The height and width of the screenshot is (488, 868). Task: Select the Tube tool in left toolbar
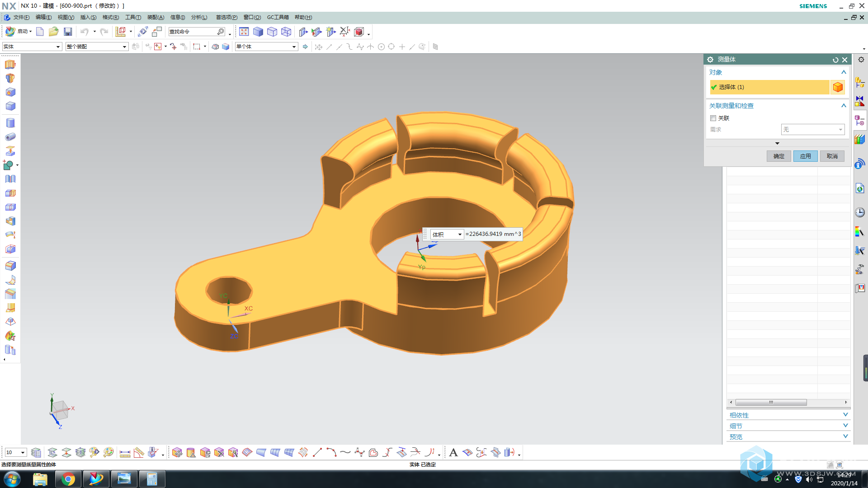tap(10, 137)
